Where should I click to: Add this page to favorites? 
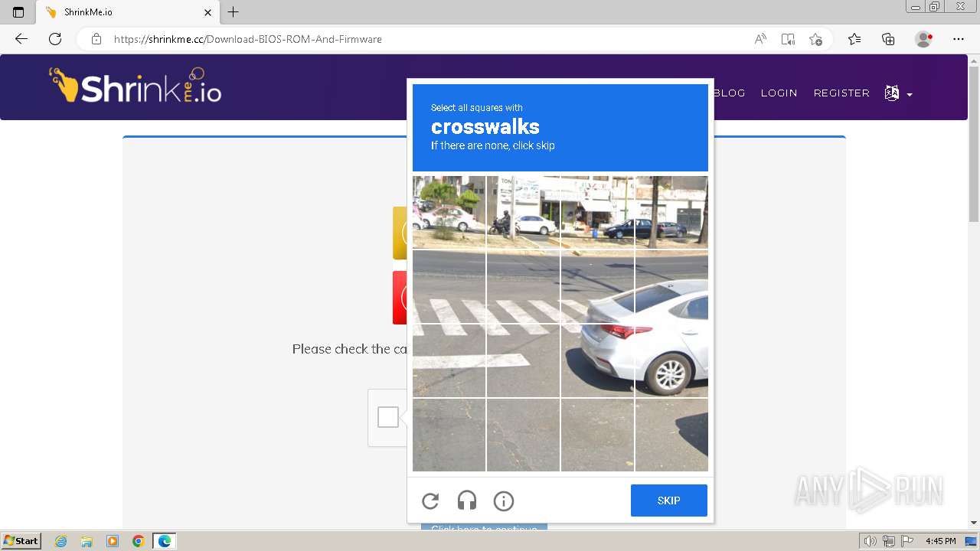815,39
